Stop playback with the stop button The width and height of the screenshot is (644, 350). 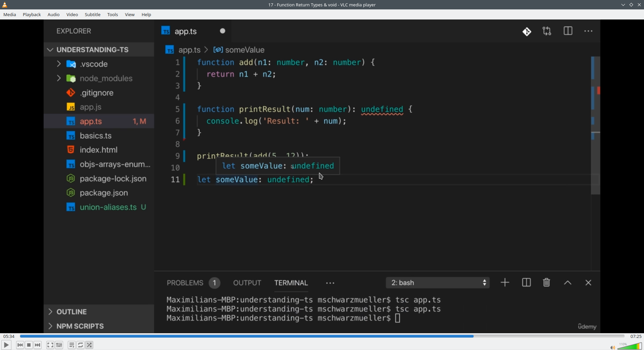29,345
